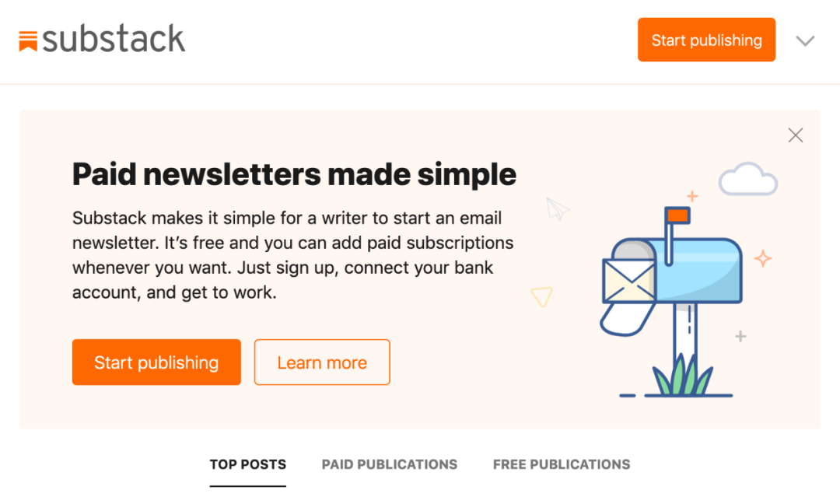Viewport: 840px width, 504px height.
Task: Expand the header chevron dropdown menu
Action: [x=805, y=40]
